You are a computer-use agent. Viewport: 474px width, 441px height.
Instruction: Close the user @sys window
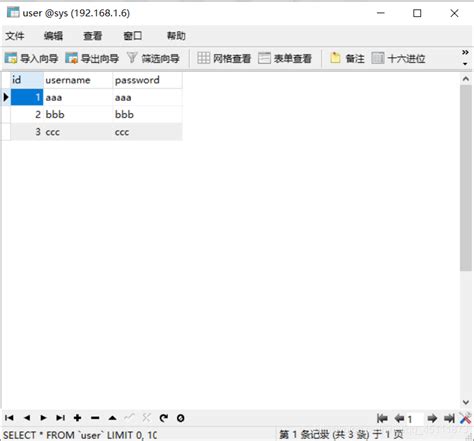[454, 13]
